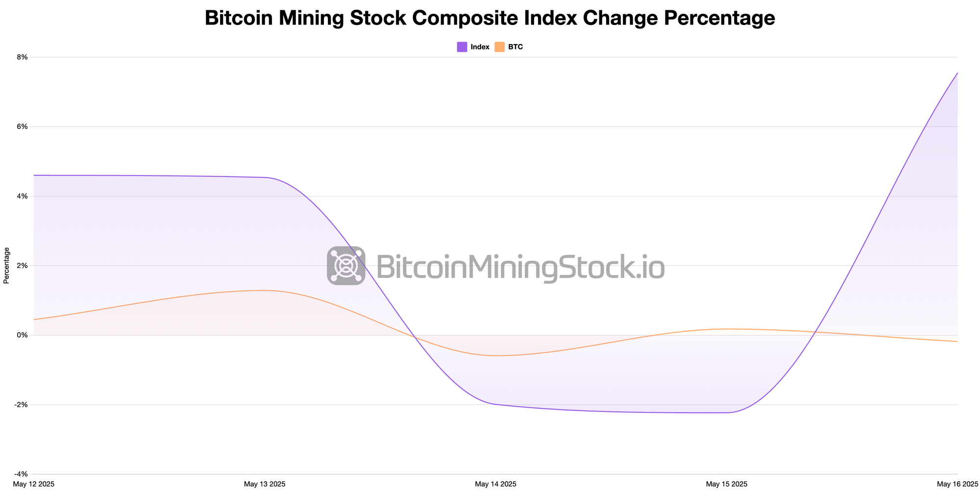Click the 2% y-axis tick label
This screenshot has height=490, width=980.
click(x=23, y=266)
